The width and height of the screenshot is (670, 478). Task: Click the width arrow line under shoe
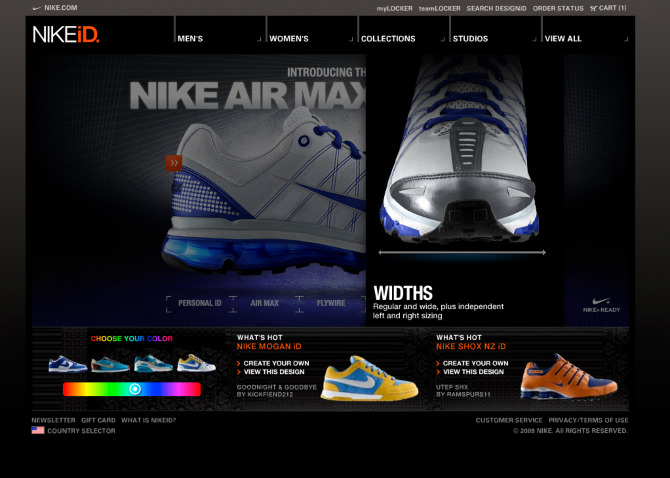462,252
